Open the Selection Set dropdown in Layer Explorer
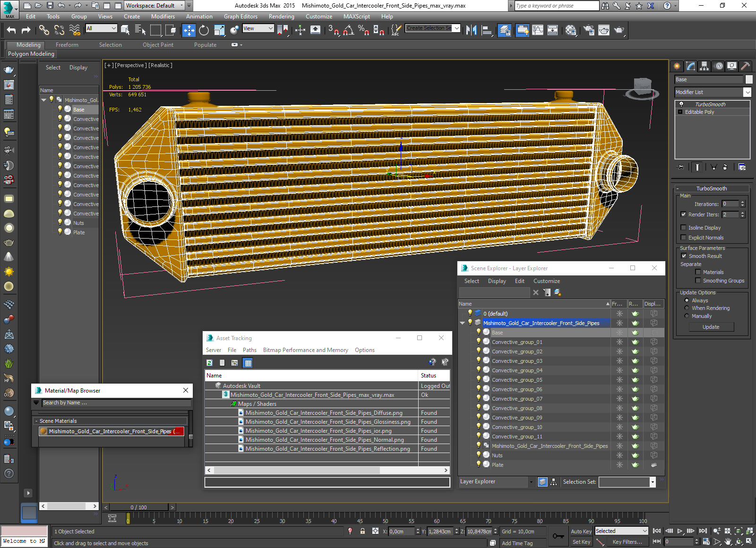This screenshot has height=548, width=756. click(653, 482)
